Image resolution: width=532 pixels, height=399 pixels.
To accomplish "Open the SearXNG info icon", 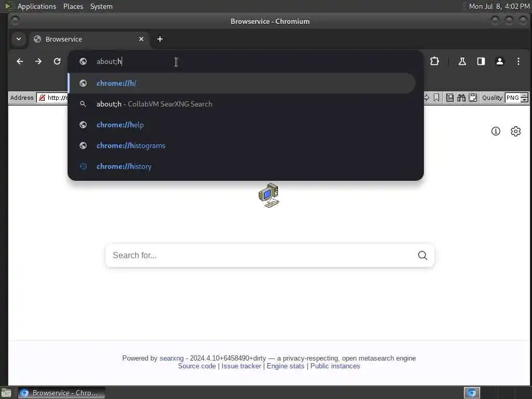I will point(496,131).
